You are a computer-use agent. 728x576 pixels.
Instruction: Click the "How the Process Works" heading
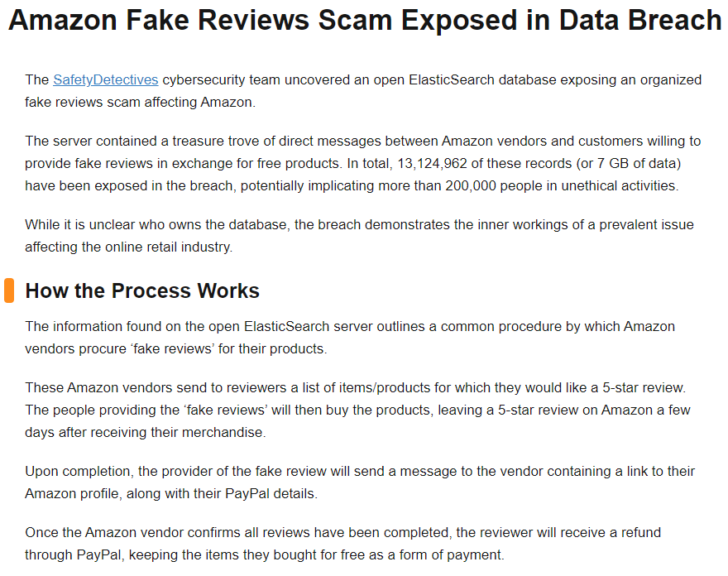(x=142, y=290)
